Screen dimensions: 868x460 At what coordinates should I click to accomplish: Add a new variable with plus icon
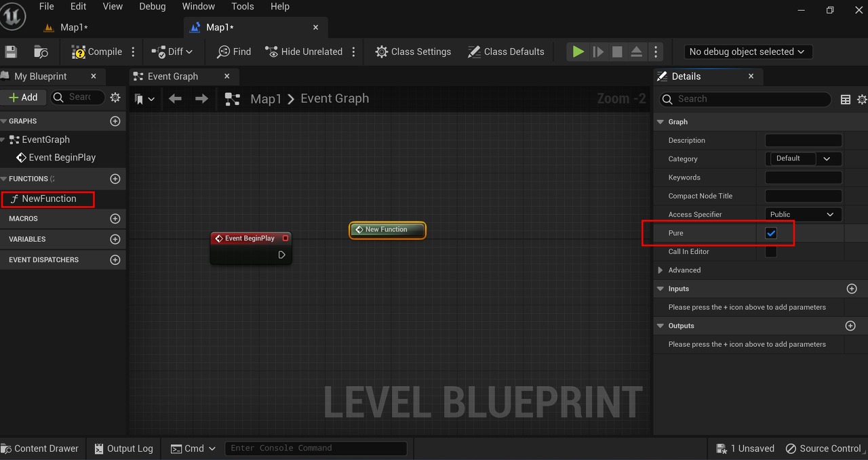coord(115,239)
